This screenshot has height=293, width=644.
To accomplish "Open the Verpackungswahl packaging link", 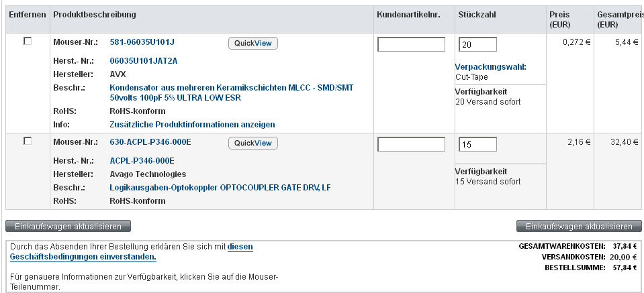I will (490, 67).
